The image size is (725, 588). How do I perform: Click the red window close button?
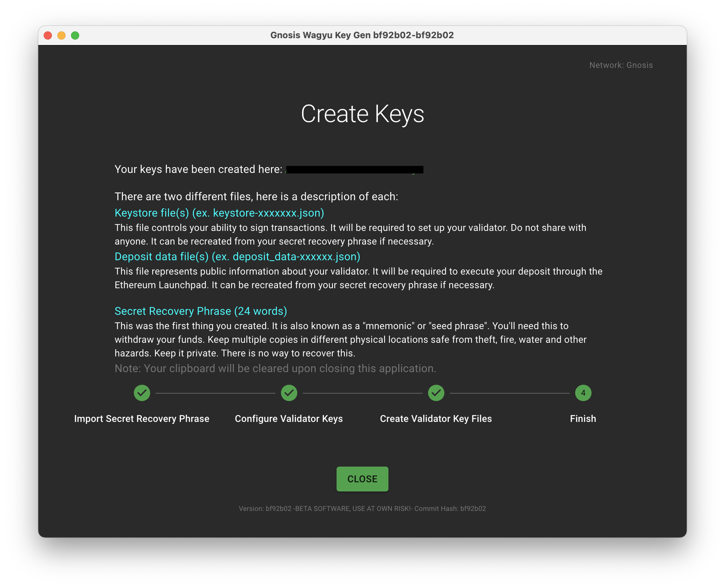48,35
